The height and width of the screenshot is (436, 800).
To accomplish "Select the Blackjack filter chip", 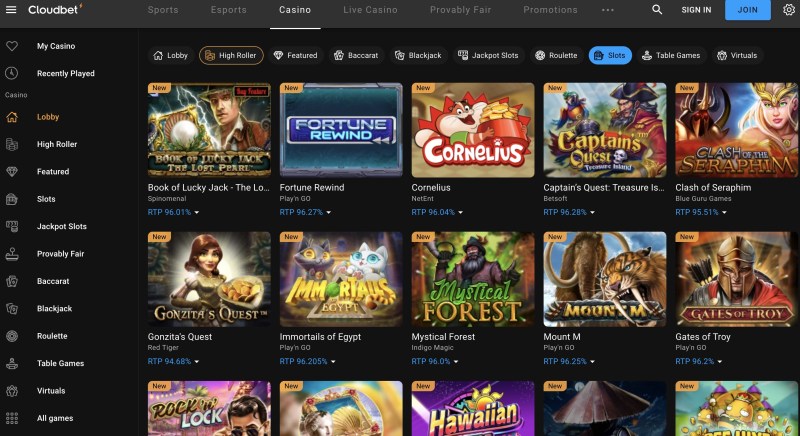I will (418, 56).
